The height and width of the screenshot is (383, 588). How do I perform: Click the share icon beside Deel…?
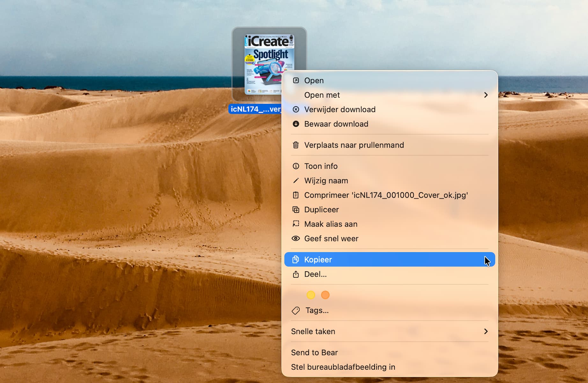click(x=296, y=274)
